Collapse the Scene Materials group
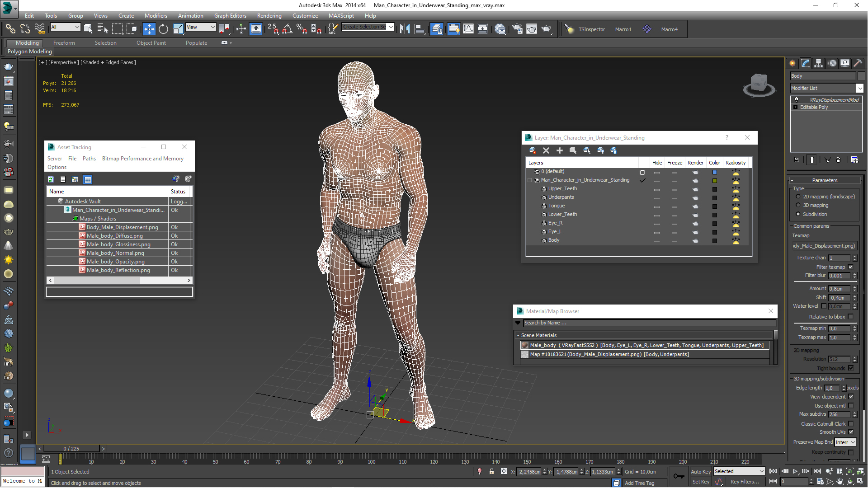 (x=518, y=335)
